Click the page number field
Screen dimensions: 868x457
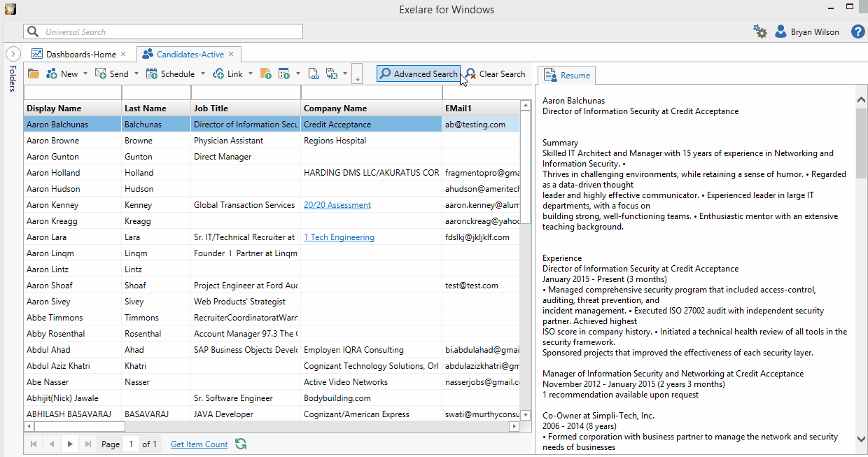tap(131, 444)
